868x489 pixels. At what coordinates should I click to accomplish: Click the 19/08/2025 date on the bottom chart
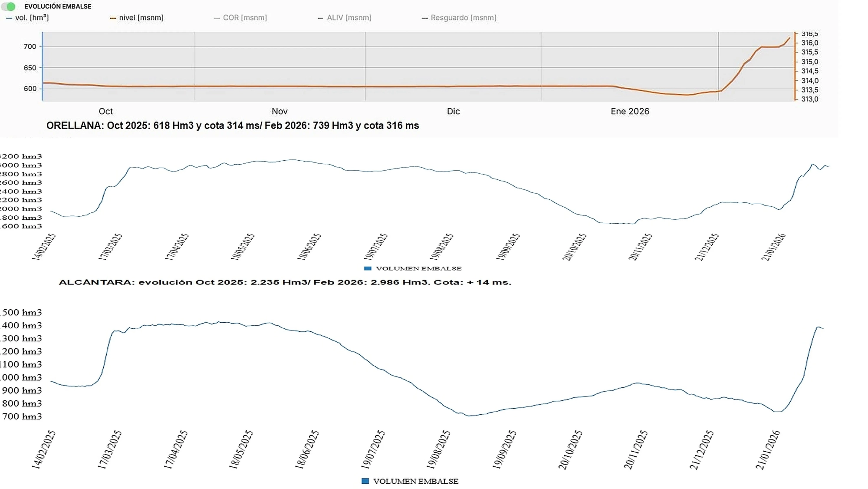pos(438,450)
